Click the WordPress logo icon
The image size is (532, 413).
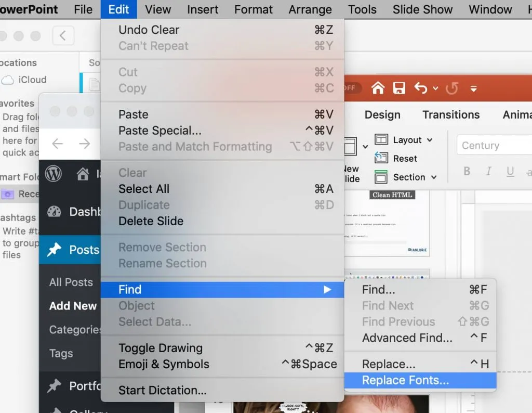[54, 174]
